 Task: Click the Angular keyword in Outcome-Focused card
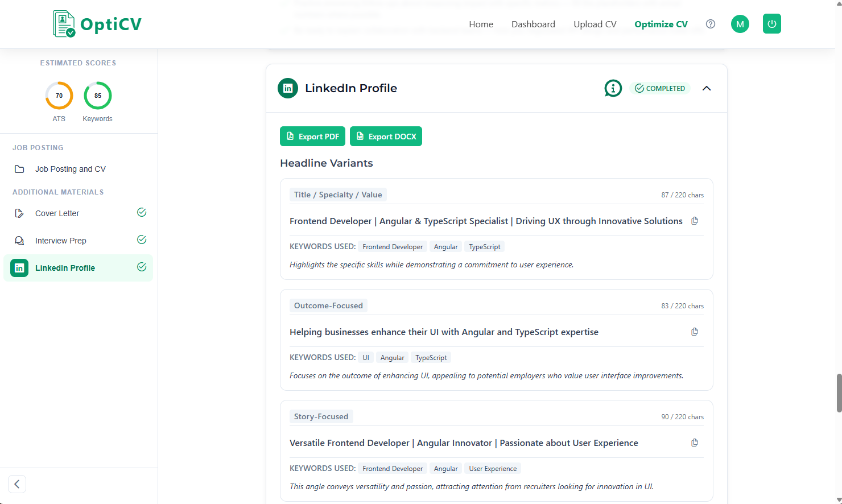pyautogui.click(x=392, y=358)
